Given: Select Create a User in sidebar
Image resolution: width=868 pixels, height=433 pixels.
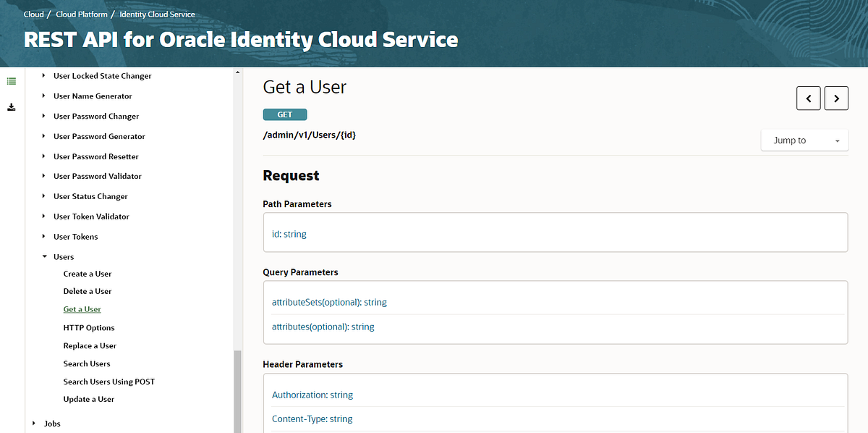Looking at the screenshot, I should point(88,274).
